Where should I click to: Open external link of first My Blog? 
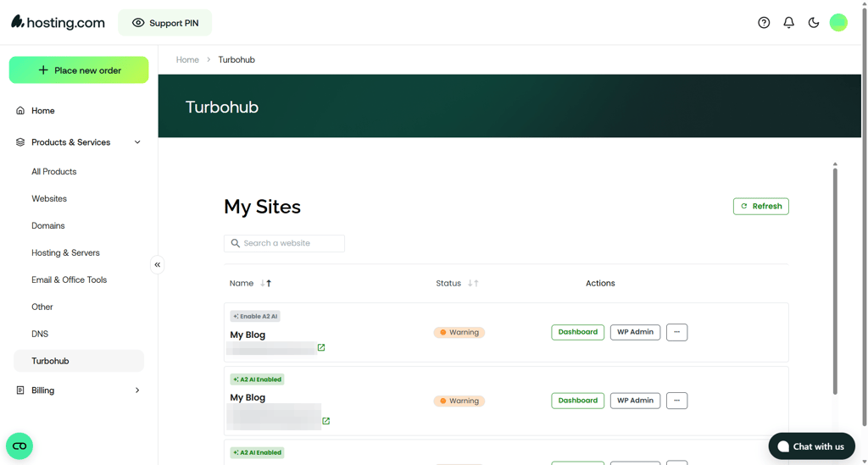pyautogui.click(x=321, y=347)
